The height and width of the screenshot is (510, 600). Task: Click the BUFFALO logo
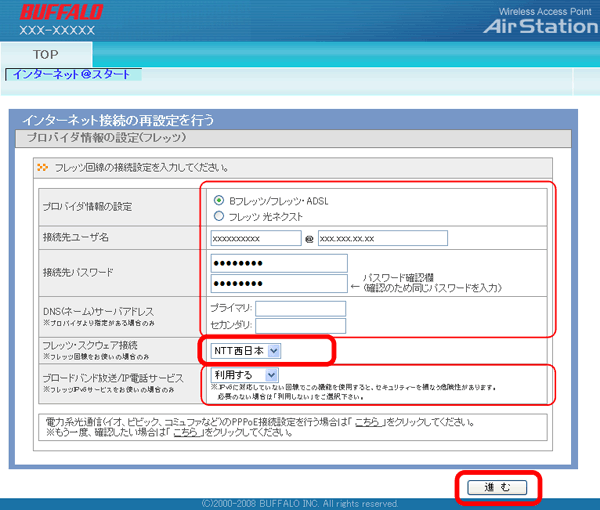tap(61, 12)
